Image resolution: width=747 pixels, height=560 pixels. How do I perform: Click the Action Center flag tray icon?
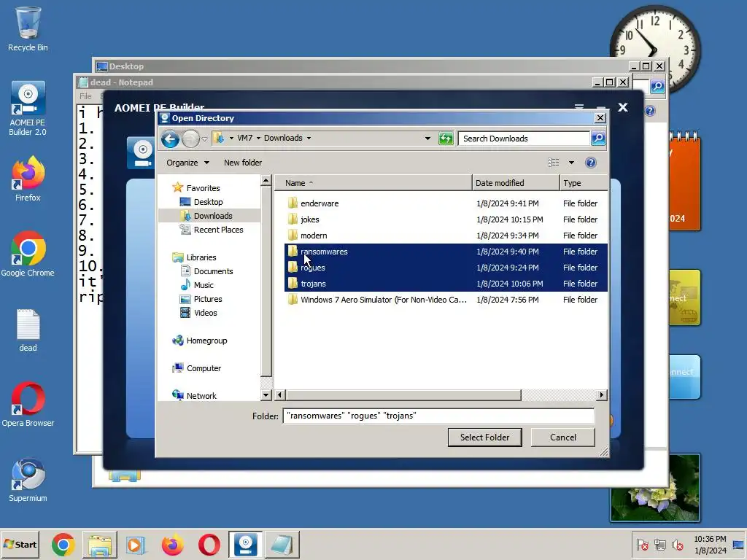pos(642,545)
